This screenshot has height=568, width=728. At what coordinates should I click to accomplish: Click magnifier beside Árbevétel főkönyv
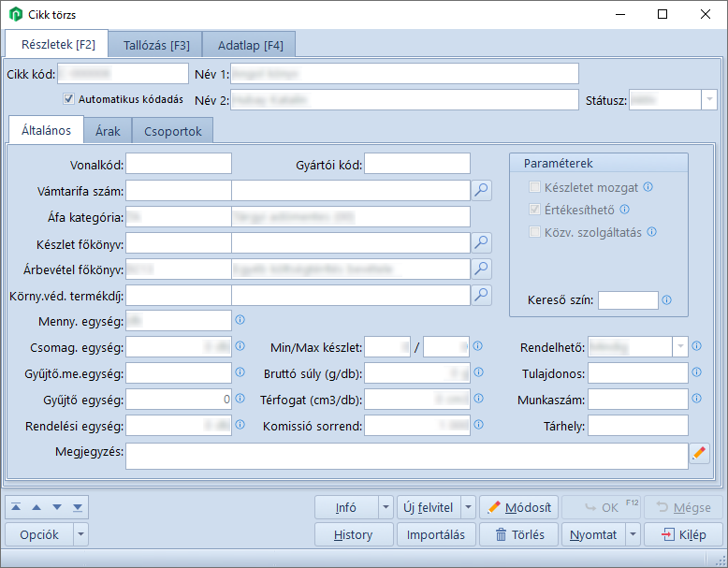pyautogui.click(x=481, y=269)
